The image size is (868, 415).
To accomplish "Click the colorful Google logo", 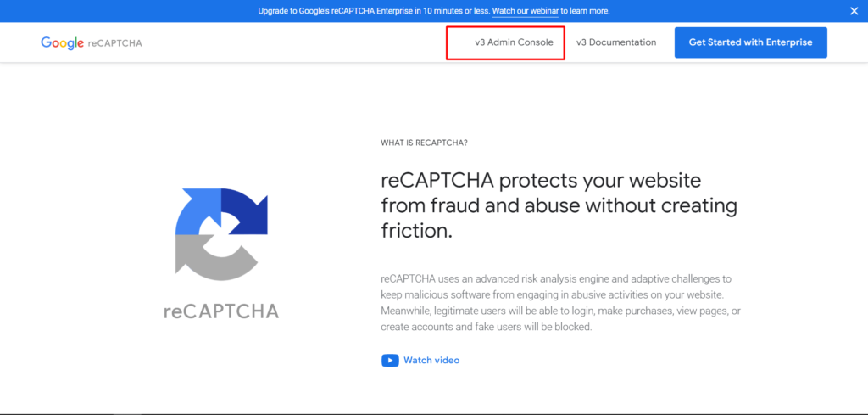I will pyautogui.click(x=63, y=43).
